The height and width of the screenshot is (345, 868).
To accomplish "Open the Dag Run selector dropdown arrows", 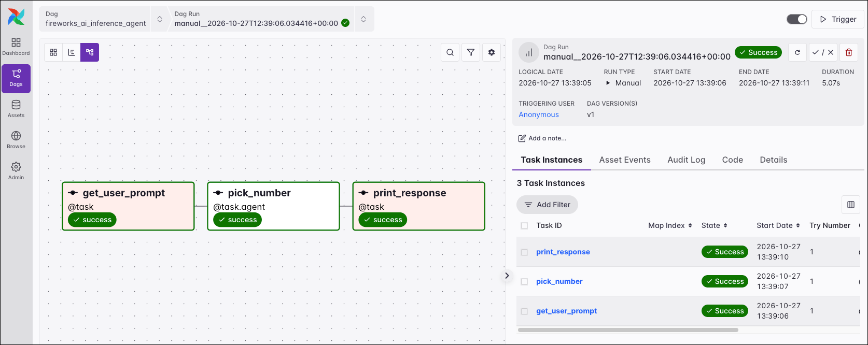I will pyautogui.click(x=363, y=19).
